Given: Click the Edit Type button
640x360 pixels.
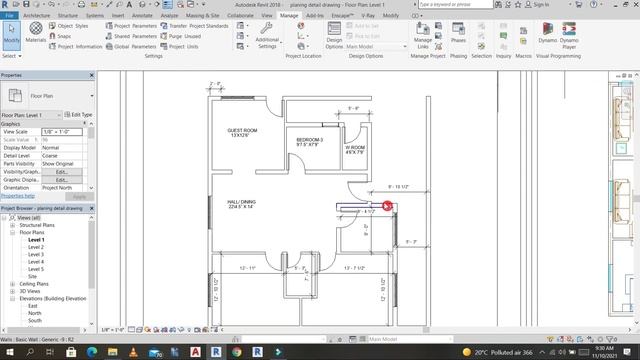Looking at the screenshot, I should 78,115.
